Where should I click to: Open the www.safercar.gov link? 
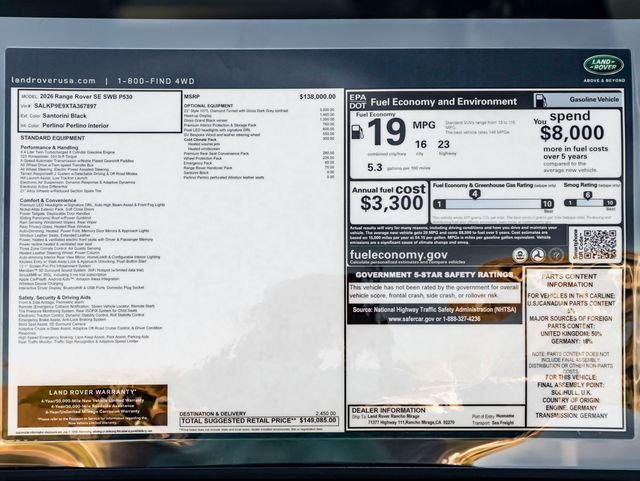pyautogui.click(x=411, y=319)
